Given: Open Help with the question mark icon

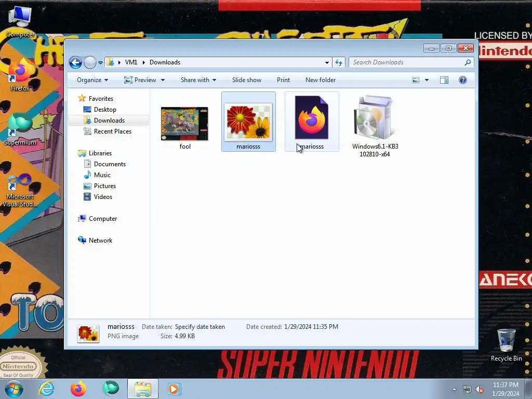Looking at the screenshot, I should pos(463,80).
